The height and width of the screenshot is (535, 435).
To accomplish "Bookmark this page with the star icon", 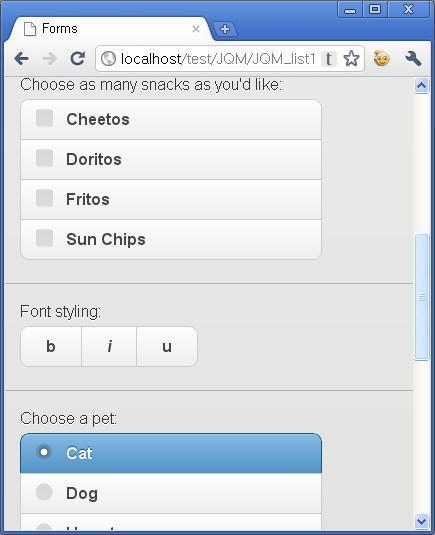I will [x=351, y=59].
